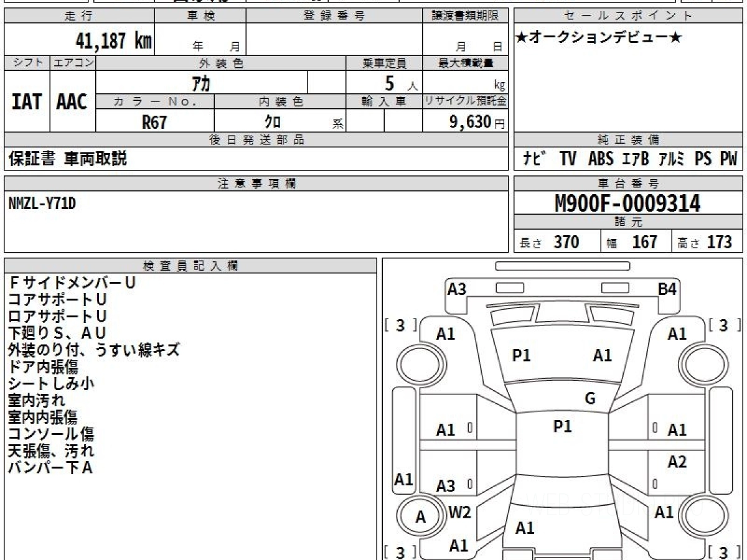The height and width of the screenshot is (560, 747).
Task: Select the AAC air-conditioner value
Action: pos(73,101)
